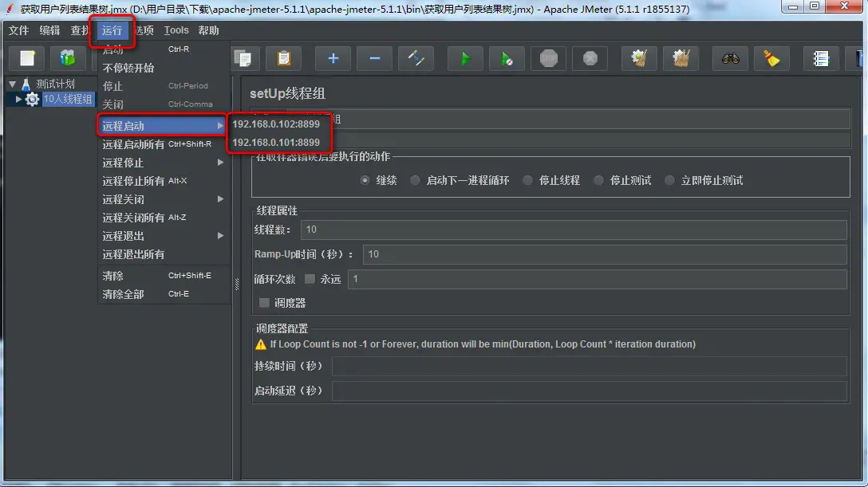Open the 帮助 menu

pyautogui.click(x=209, y=30)
